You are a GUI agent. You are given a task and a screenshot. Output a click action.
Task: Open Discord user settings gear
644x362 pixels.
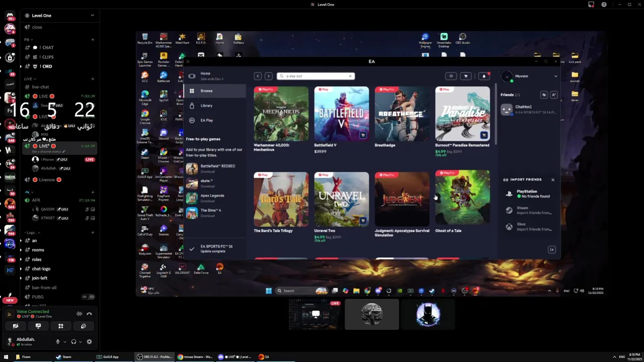coord(89,342)
